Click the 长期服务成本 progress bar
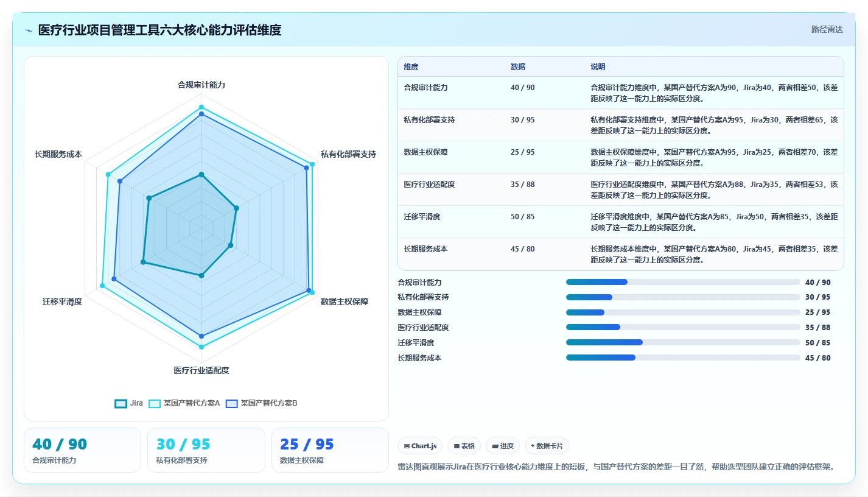Viewport: 868px width, 497px height. coord(683,358)
